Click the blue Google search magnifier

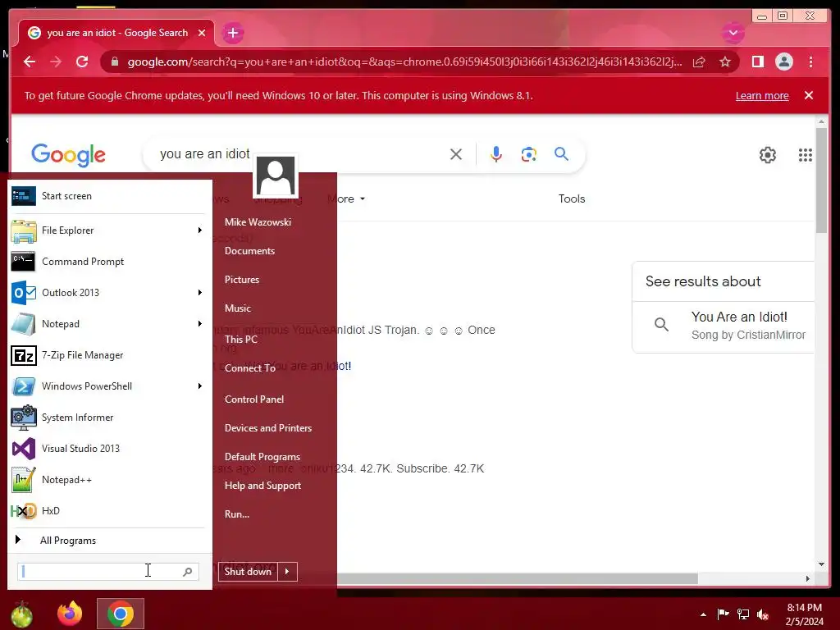[x=561, y=154]
